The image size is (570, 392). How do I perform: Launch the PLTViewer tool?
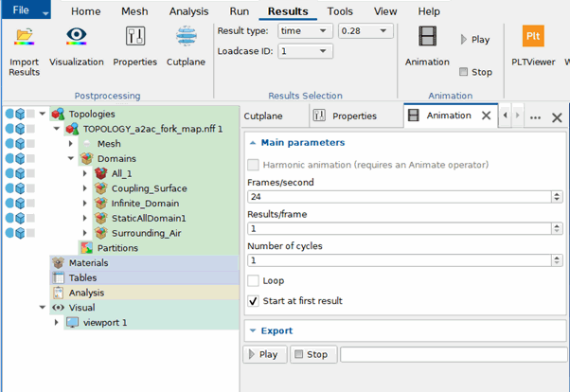click(533, 46)
